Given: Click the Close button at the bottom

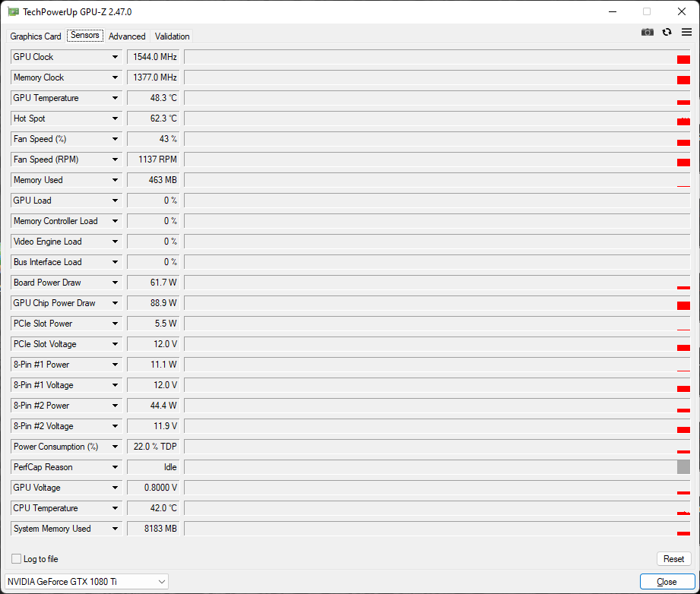Looking at the screenshot, I should pos(667,582).
